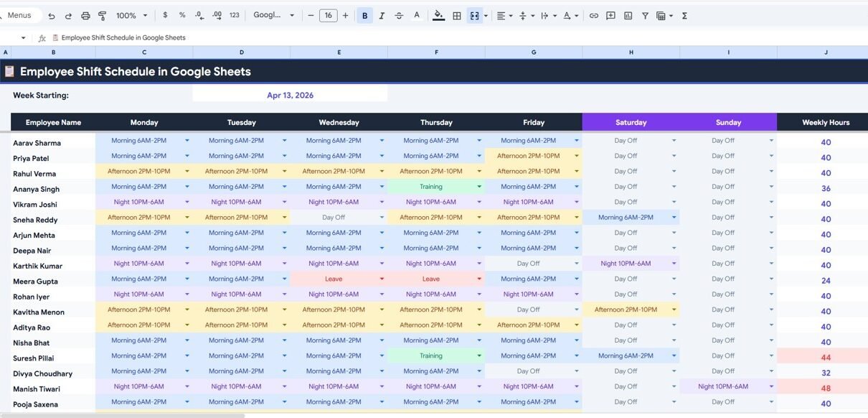Toggle strikethrough formatting

point(399,16)
